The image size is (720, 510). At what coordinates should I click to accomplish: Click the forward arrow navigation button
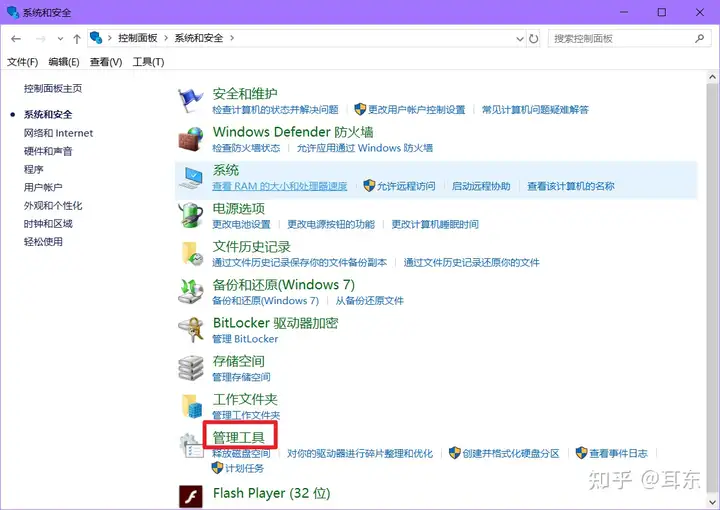[x=40, y=39]
